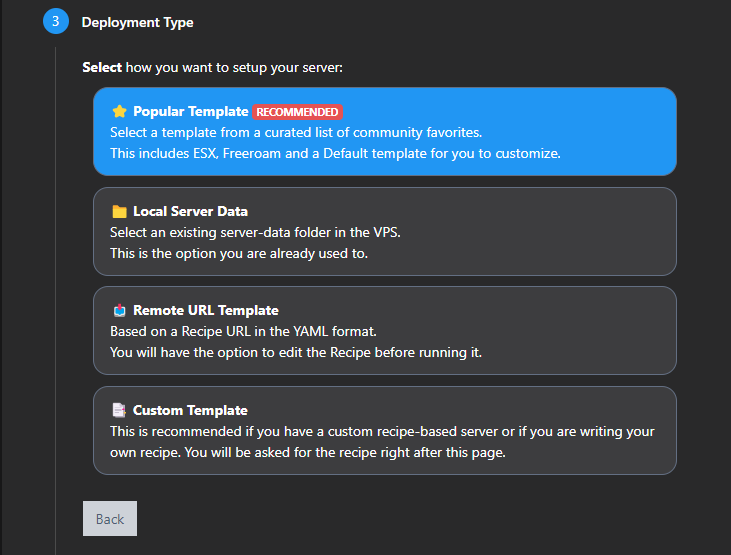
Task: Click the step 3 number circle
Action: click(x=56, y=21)
